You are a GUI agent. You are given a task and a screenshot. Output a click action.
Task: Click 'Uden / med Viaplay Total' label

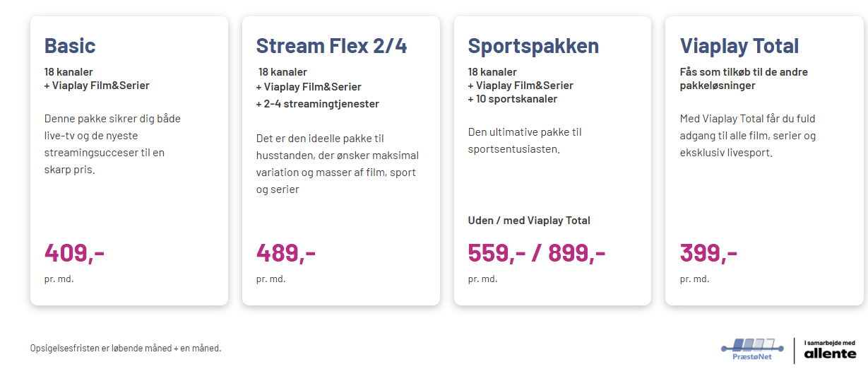pyautogui.click(x=529, y=221)
